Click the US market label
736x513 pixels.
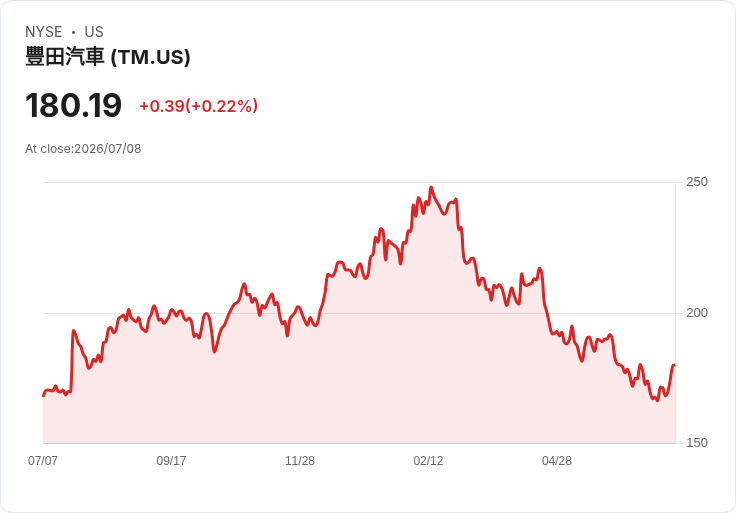pos(94,32)
